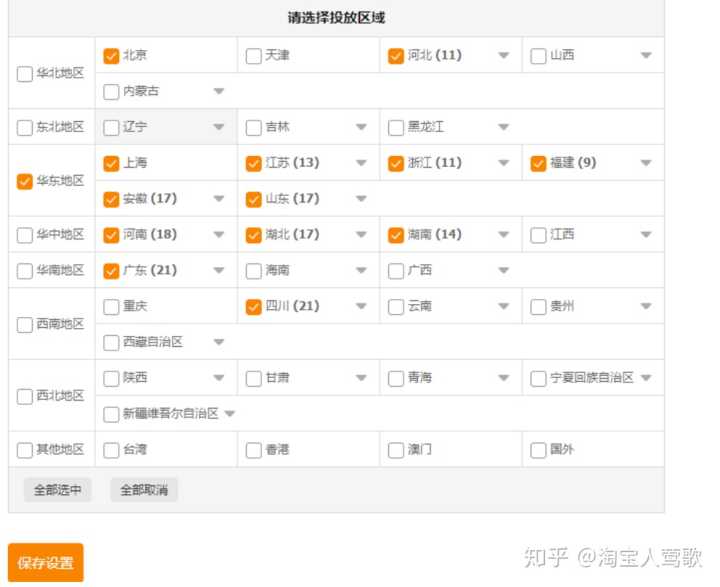Enable the 香港 checkbox
The height and width of the screenshot is (587, 720).
[x=254, y=451]
